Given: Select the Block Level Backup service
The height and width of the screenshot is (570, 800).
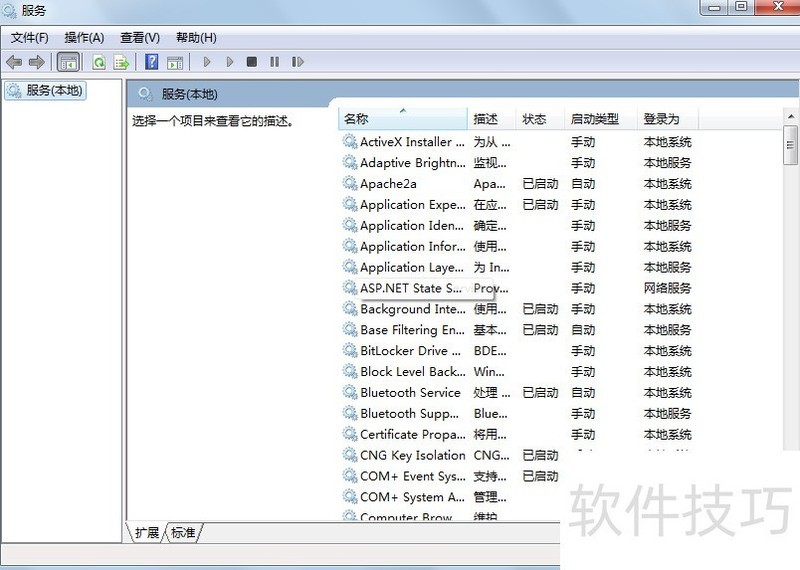Looking at the screenshot, I should [x=518, y=372].
